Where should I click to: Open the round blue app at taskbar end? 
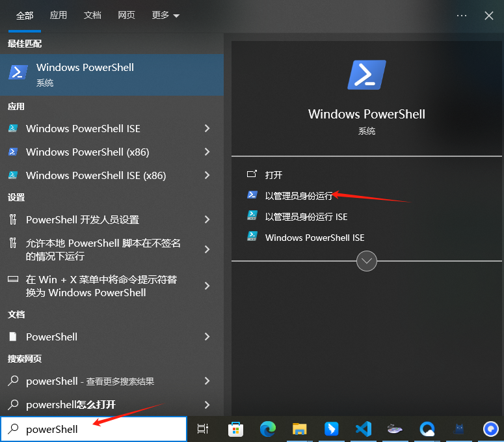click(491, 429)
